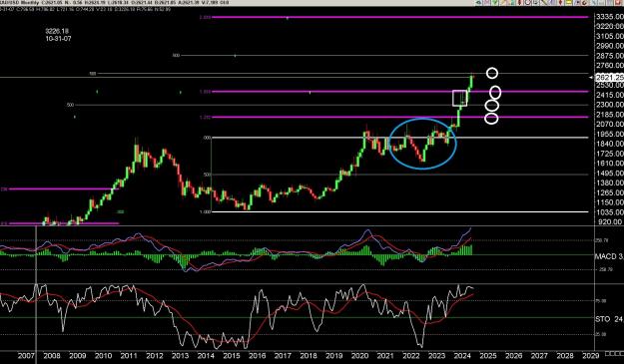Image resolution: width=624 pixels, height=364 pixels.
Task: Click the 2029 year label on time axis
Action: [591, 356]
